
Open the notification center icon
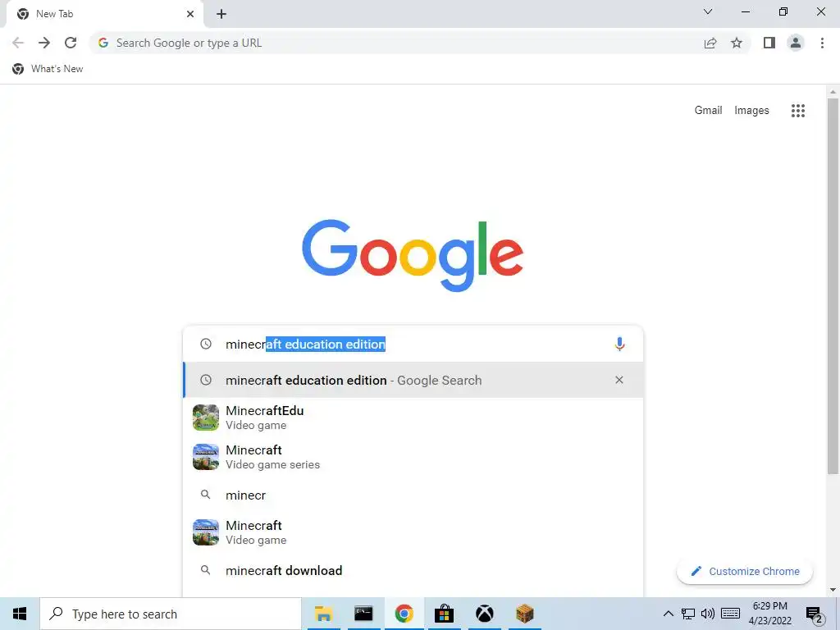pos(815,615)
